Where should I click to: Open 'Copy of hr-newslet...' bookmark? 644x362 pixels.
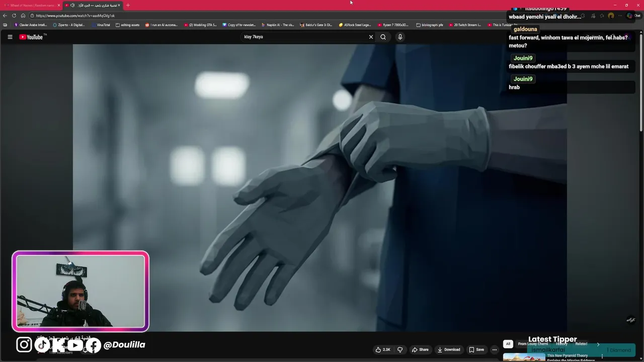[x=239, y=25]
